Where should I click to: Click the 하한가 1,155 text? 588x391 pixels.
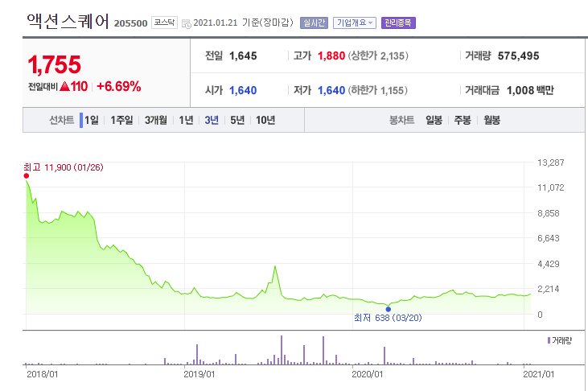tap(377, 90)
